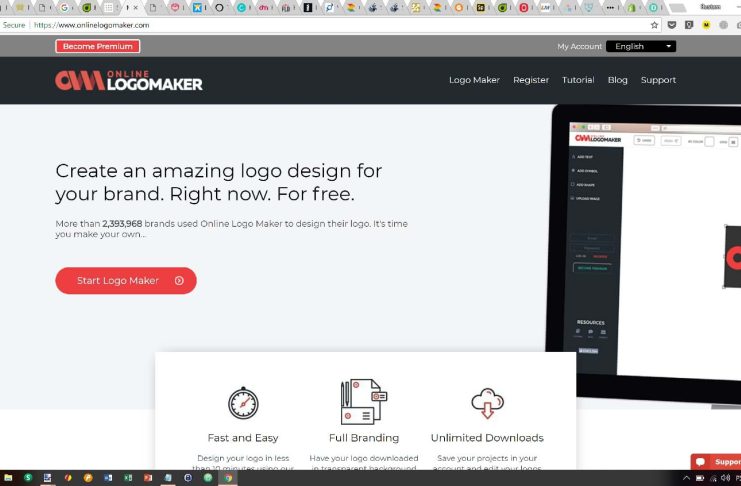Viewport: 741px width, 486px height.
Task: Click the Start Logo Maker button
Action: [x=126, y=281]
